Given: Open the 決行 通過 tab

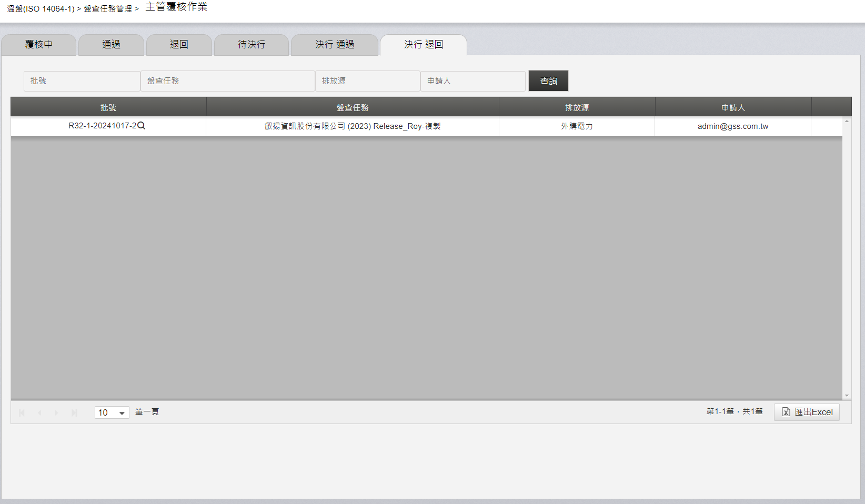Looking at the screenshot, I should pos(335,45).
